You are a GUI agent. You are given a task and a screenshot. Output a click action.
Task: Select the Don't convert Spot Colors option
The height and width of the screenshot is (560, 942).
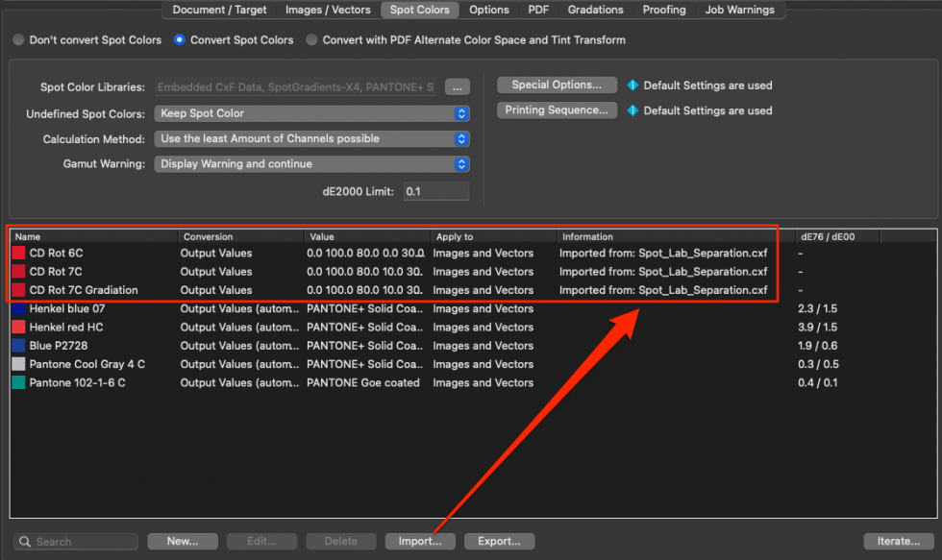coord(16,39)
